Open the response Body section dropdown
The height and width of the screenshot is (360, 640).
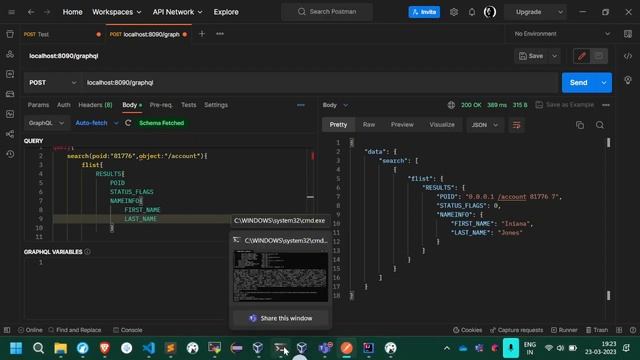click(x=335, y=105)
